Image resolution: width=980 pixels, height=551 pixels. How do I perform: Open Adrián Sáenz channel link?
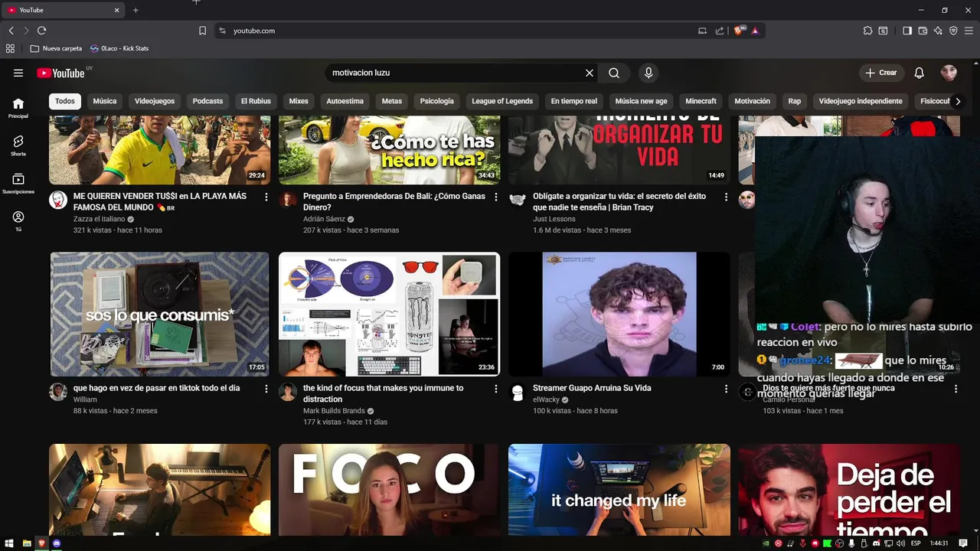tap(324, 219)
